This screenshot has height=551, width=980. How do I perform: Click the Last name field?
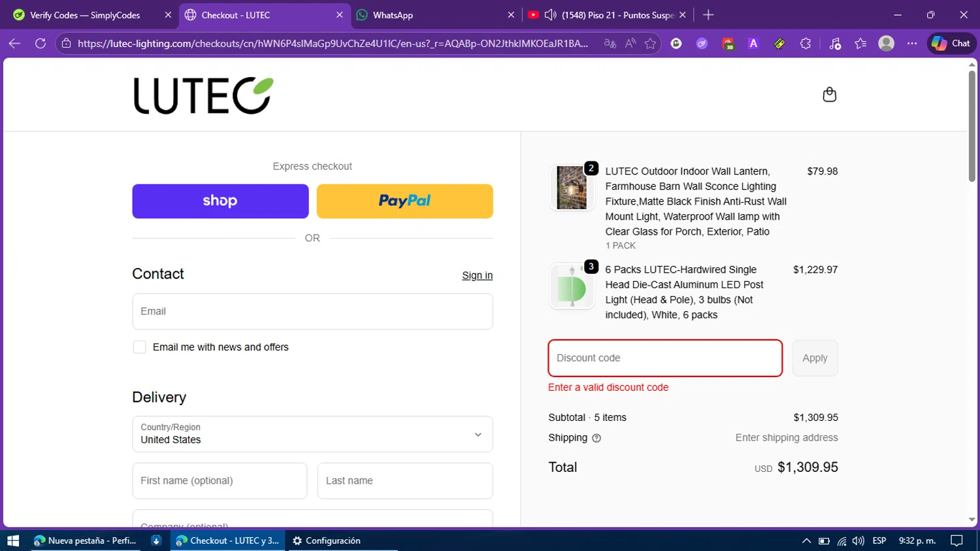click(404, 480)
